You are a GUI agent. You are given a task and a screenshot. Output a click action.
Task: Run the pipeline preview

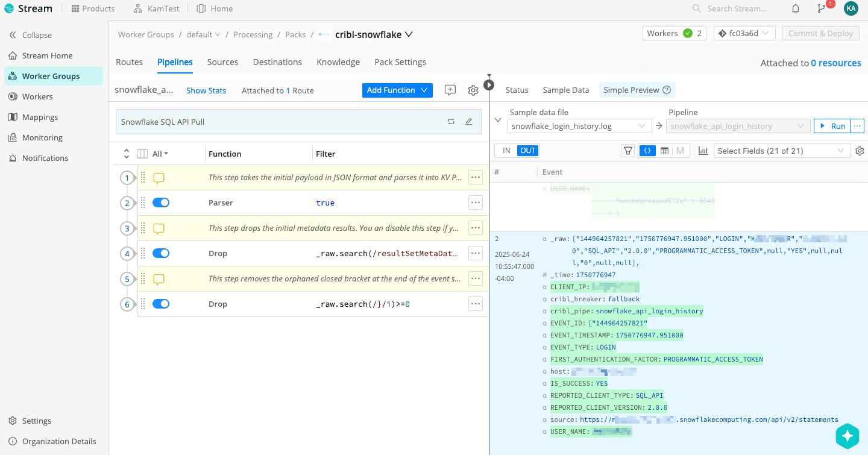tap(832, 126)
